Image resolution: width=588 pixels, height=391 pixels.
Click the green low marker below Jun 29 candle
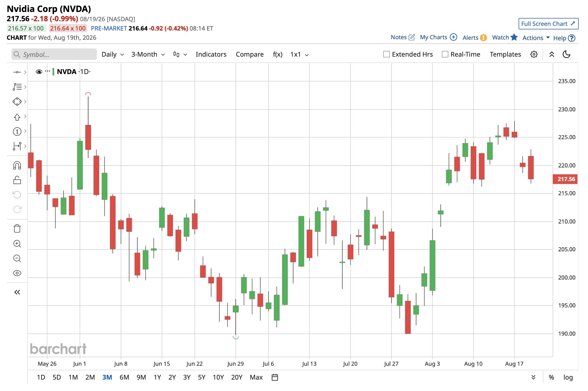235,338
